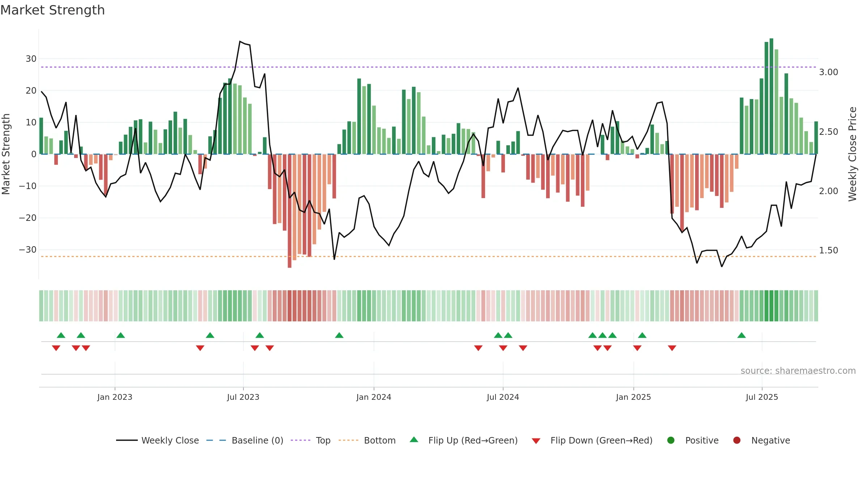Click flip-up triangle just after Jan 2023
Image resolution: width=868 pixels, height=488 pixels.
[x=121, y=335]
